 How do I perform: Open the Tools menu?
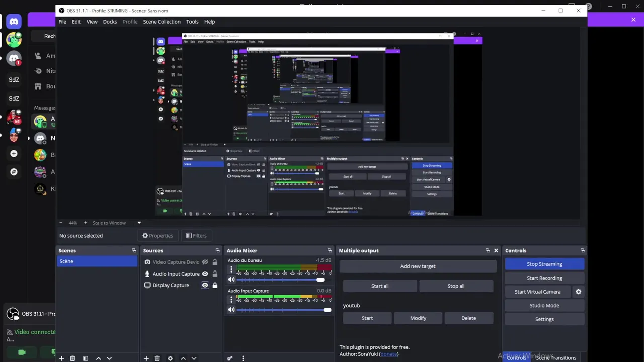[192, 22]
